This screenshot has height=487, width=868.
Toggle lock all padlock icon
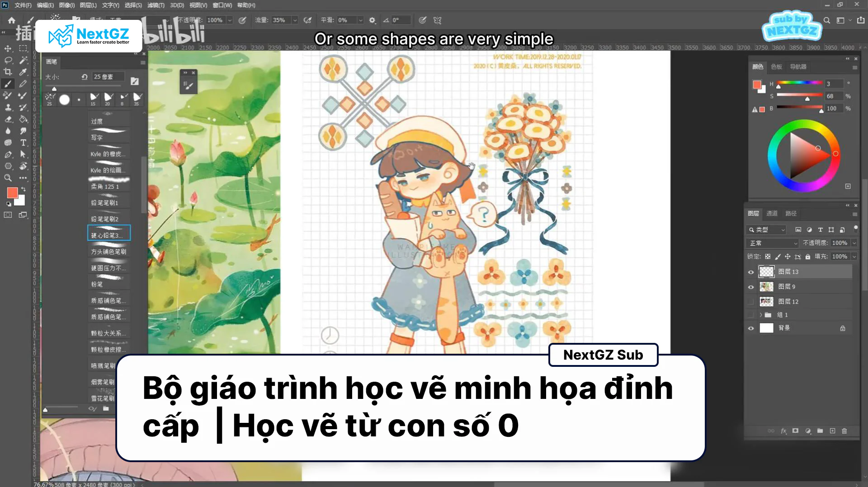[808, 257]
